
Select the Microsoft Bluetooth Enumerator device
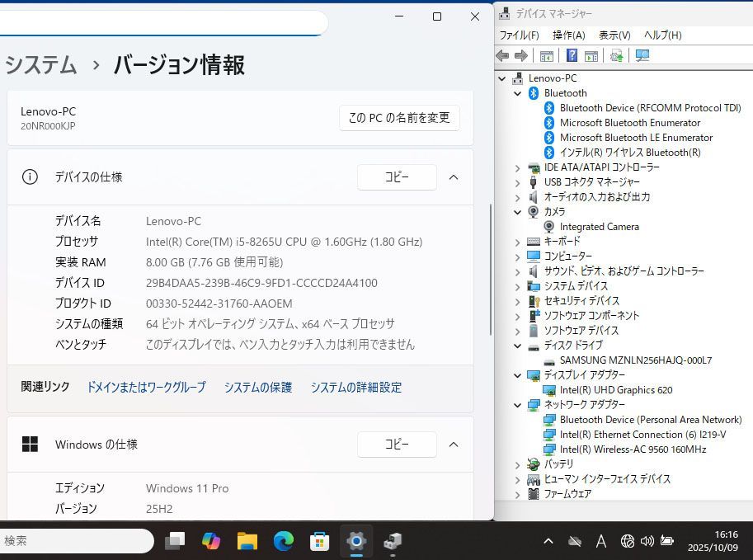pos(629,122)
